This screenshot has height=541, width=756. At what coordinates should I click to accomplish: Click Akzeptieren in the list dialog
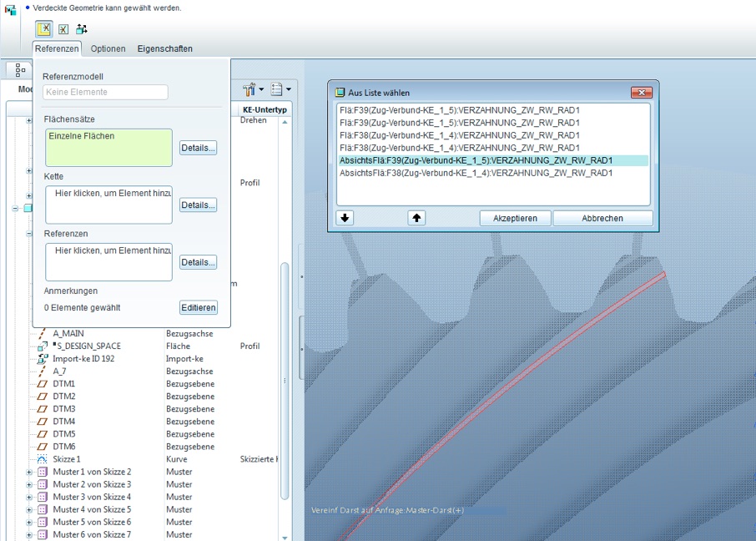(x=515, y=218)
